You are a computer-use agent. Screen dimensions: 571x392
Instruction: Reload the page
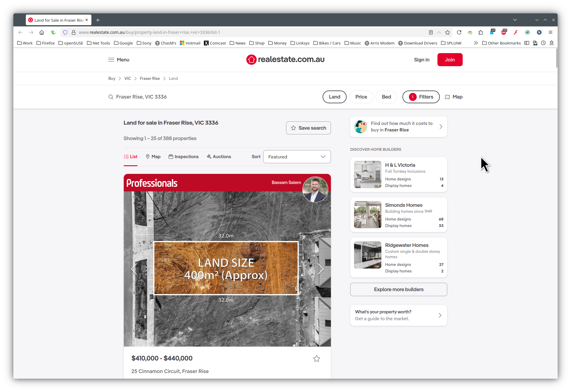[x=459, y=32]
